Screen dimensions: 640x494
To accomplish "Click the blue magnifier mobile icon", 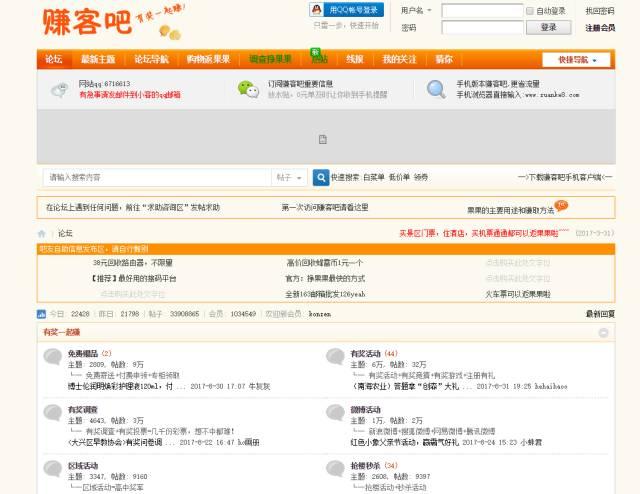I will [436, 89].
